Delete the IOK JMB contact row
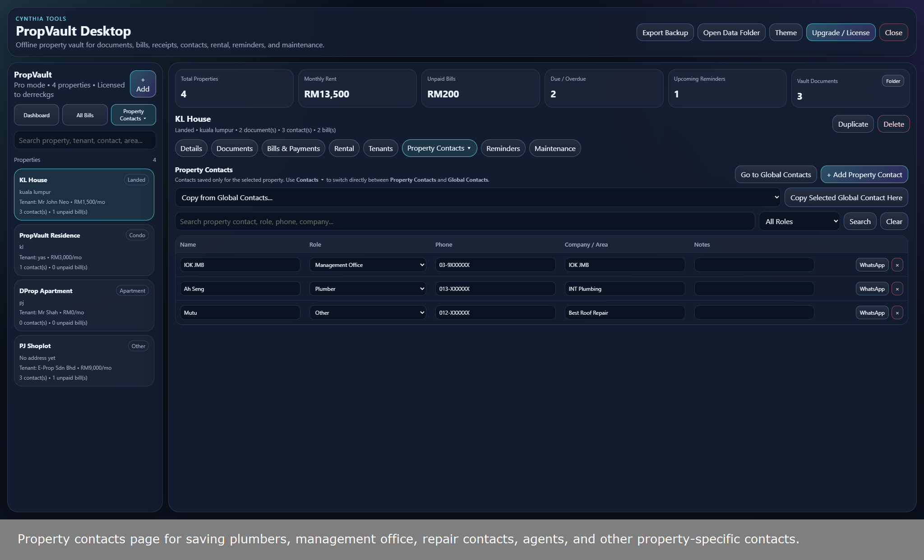 [x=897, y=265]
